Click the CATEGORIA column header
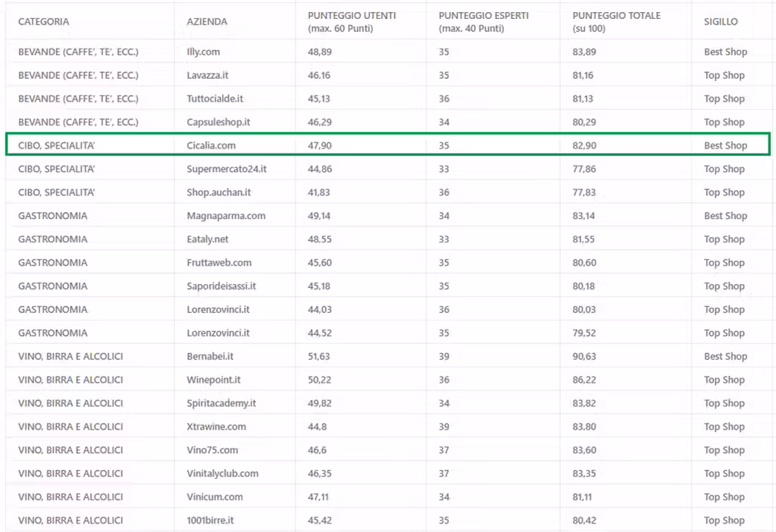The width and height of the screenshot is (776, 532). pos(43,22)
